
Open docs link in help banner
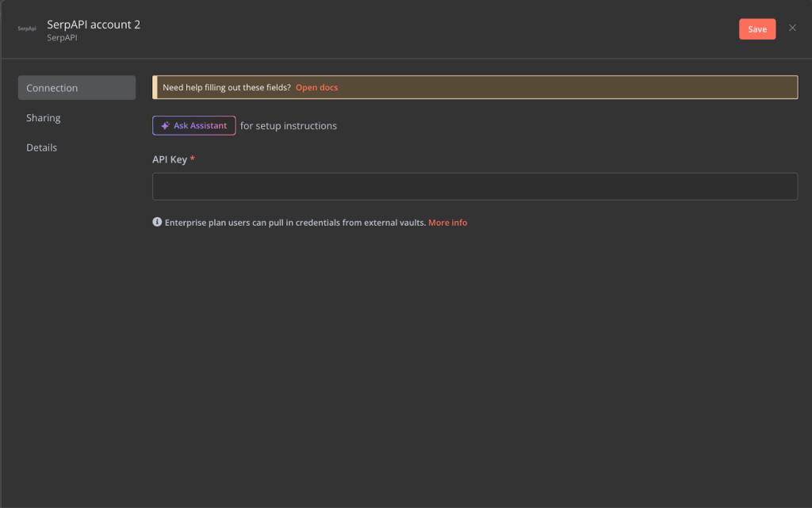coord(316,87)
